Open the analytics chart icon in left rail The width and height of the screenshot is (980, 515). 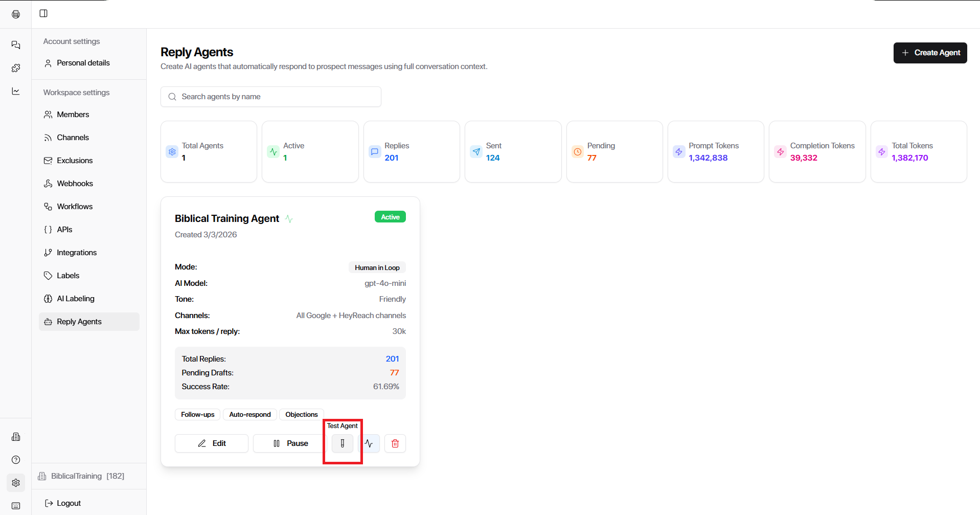coord(16,91)
